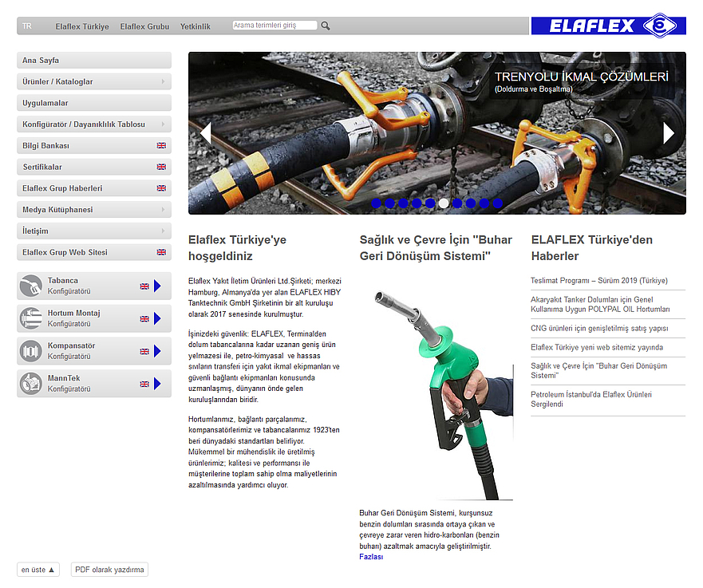Click the MannTek coupling icon
Screen dimensions: 703x588
[x=31, y=384]
